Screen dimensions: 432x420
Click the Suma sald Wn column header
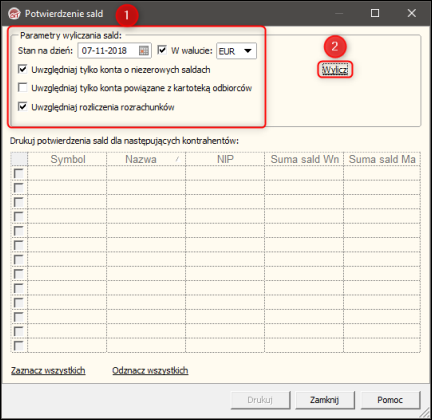pos(304,159)
